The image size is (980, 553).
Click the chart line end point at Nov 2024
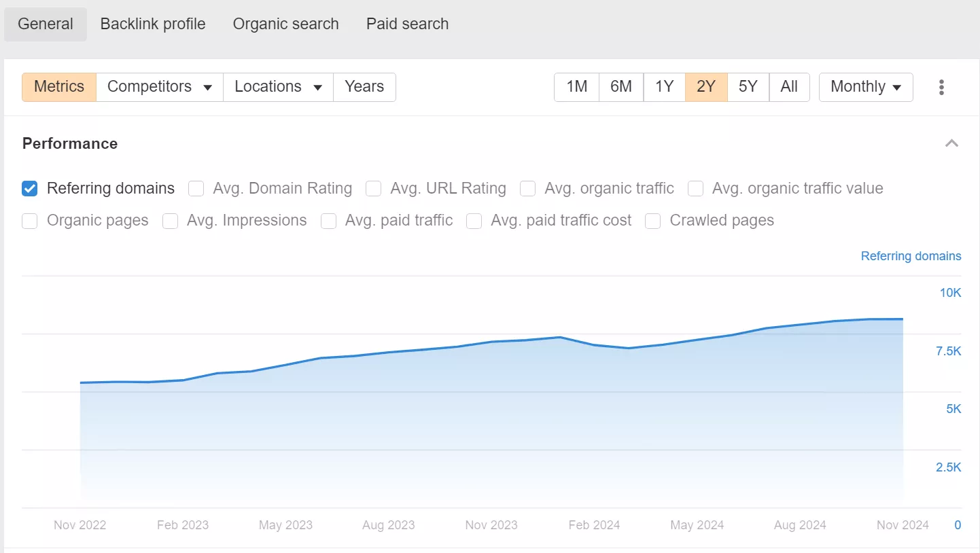click(x=903, y=319)
